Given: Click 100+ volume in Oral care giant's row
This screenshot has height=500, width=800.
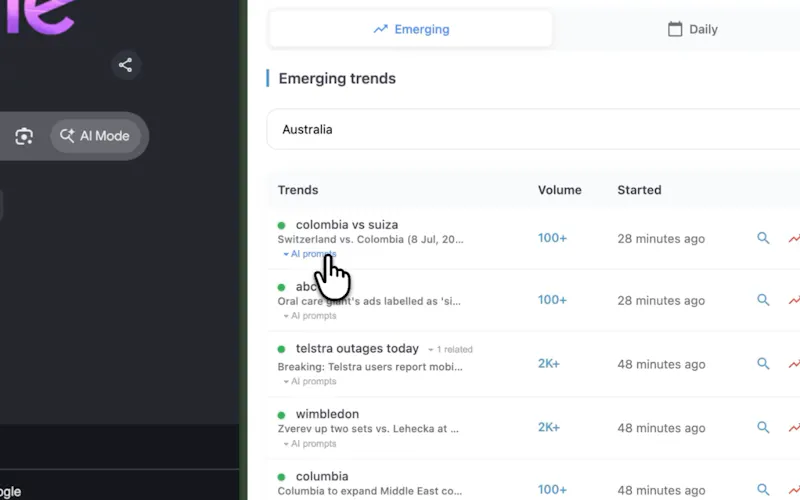Looking at the screenshot, I should pyautogui.click(x=552, y=300).
